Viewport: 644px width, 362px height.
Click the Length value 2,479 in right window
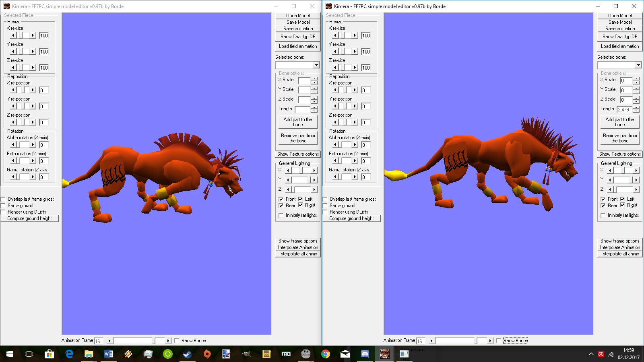point(625,109)
